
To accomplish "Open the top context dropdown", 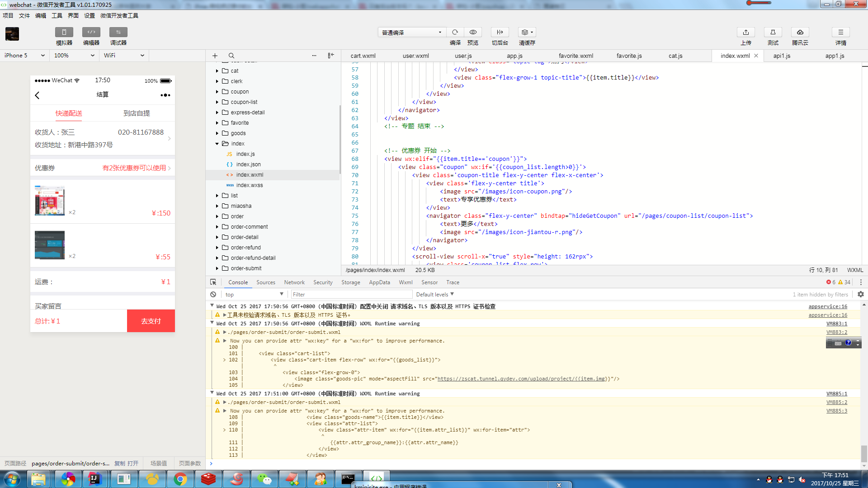I will coord(254,295).
